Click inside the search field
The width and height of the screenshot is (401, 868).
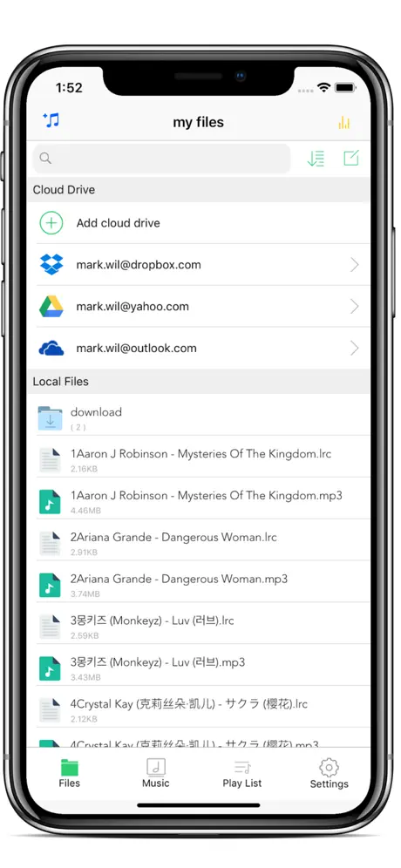[161, 159]
